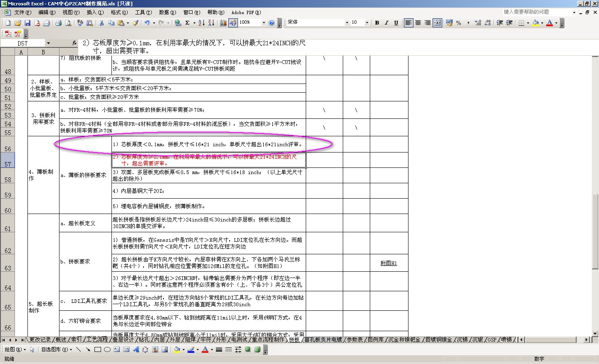Sort descending Z to A
599x364 pixels.
click(211, 23)
